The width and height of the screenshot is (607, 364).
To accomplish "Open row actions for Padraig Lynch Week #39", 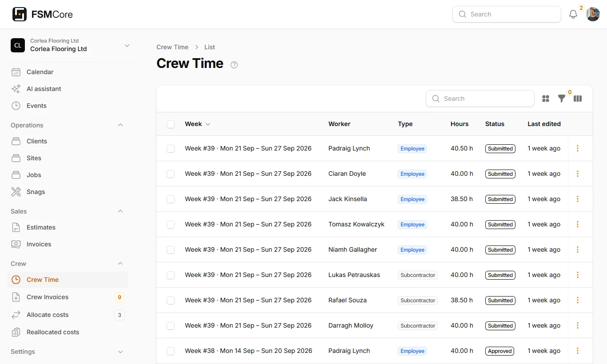I will coord(578,148).
